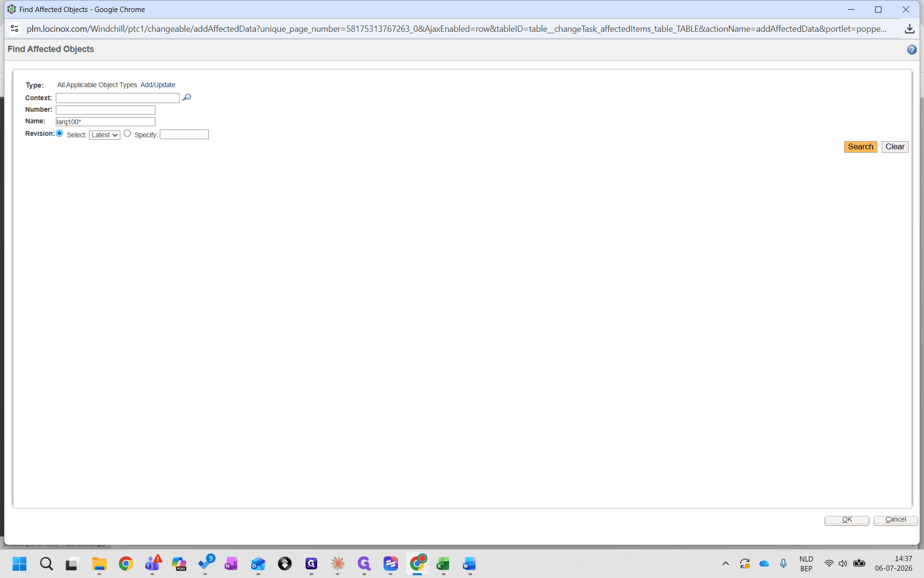
Task: Open the purple striped app taskbar icon
Action: tap(391, 564)
